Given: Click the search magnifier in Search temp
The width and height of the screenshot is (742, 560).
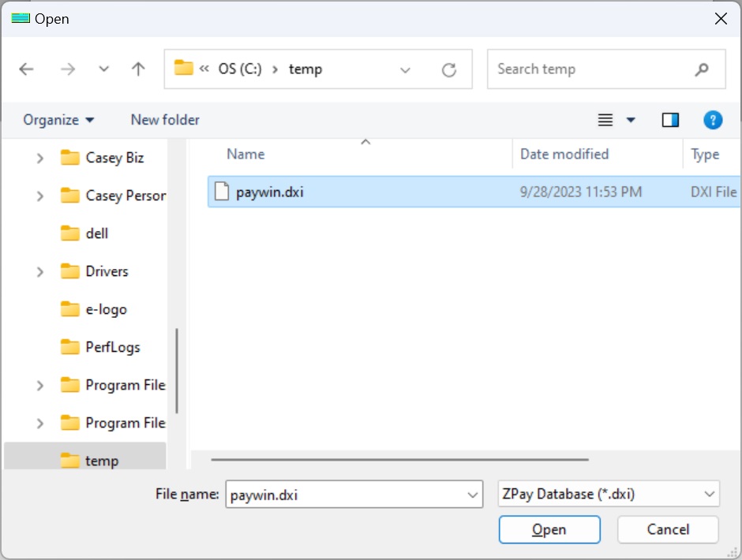Looking at the screenshot, I should (x=701, y=69).
